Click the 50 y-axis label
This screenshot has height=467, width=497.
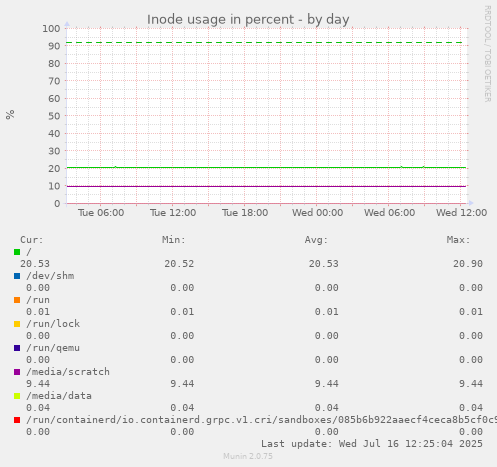[54, 116]
